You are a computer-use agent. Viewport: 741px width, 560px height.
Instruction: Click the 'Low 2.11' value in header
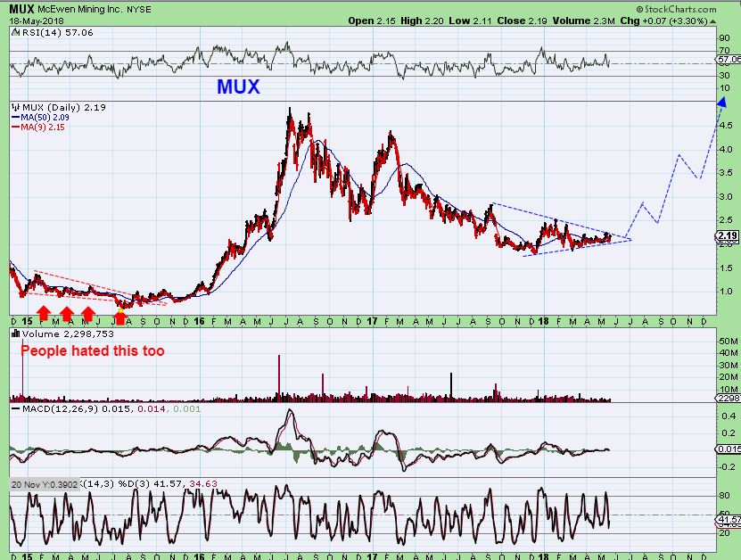[470, 21]
